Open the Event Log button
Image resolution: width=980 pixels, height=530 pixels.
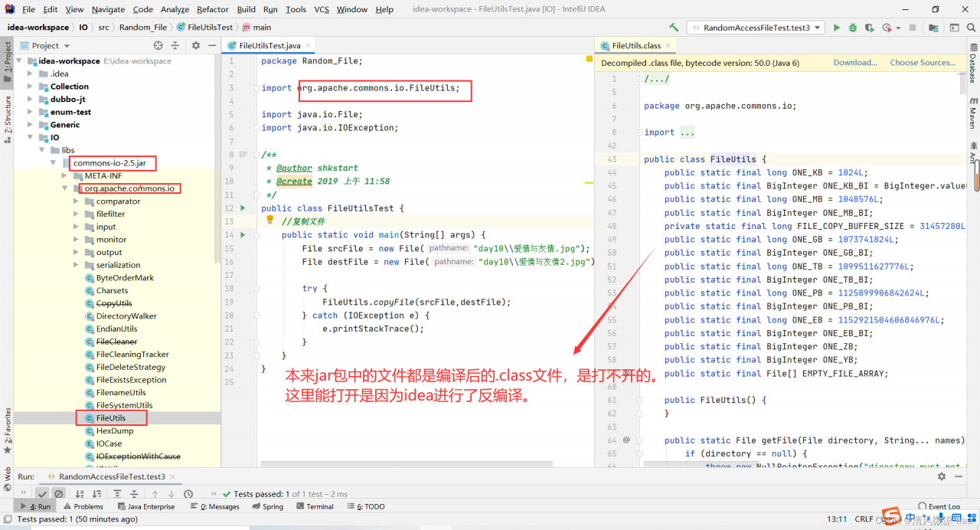coord(939,506)
